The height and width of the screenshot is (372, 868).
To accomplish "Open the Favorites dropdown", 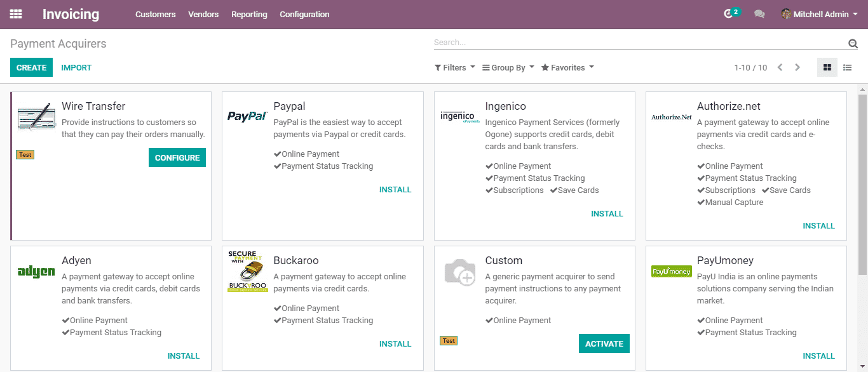I will pyautogui.click(x=567, y=67).
